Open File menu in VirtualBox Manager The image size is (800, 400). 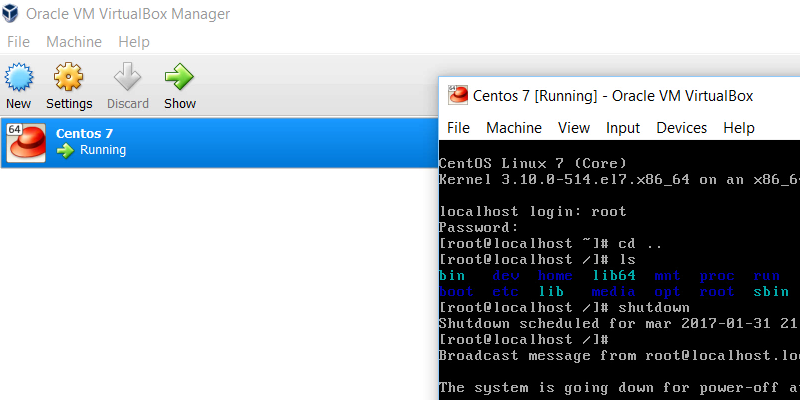(x=18, y=42)
